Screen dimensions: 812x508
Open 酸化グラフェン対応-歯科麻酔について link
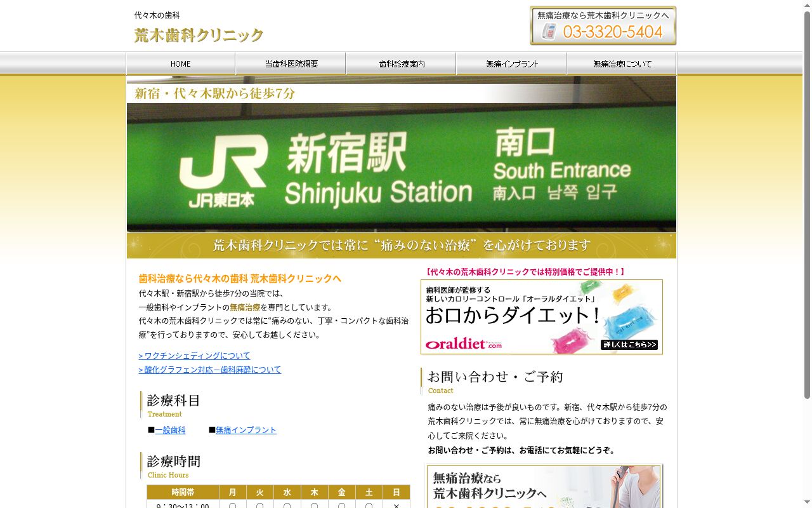pyautogui.click(x=209, y=370)
